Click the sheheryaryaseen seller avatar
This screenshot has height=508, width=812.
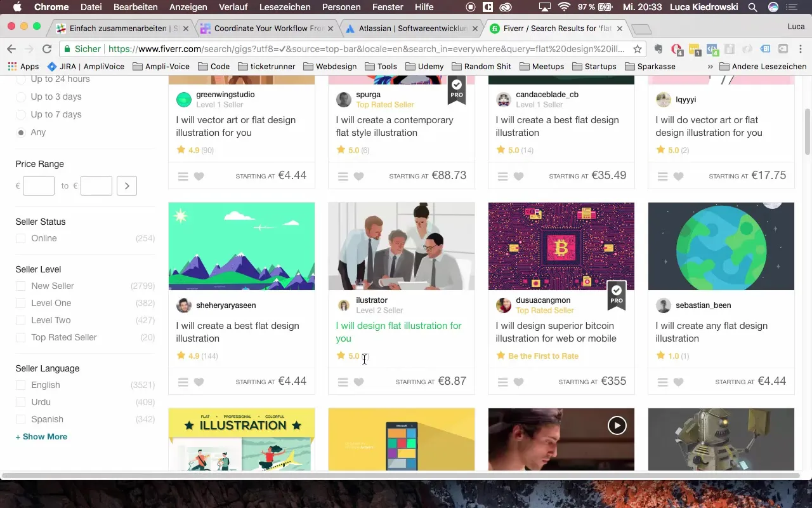tap(184, 305)
